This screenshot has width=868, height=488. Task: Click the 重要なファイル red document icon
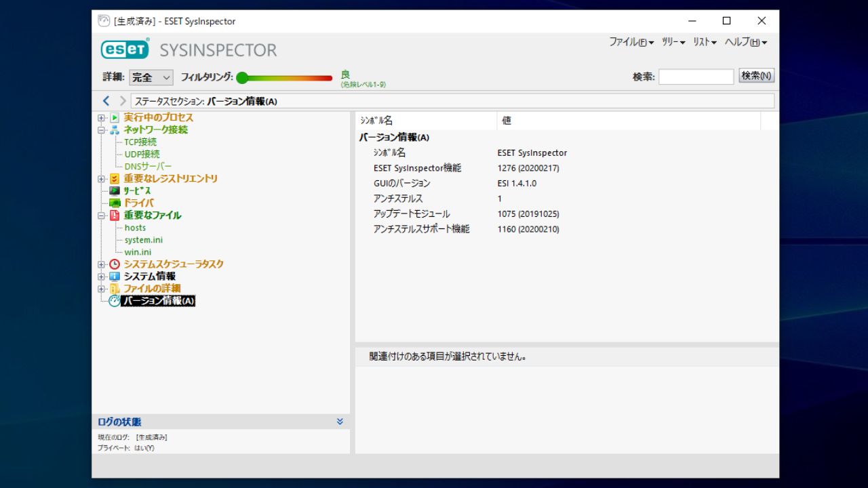(115, 216)
